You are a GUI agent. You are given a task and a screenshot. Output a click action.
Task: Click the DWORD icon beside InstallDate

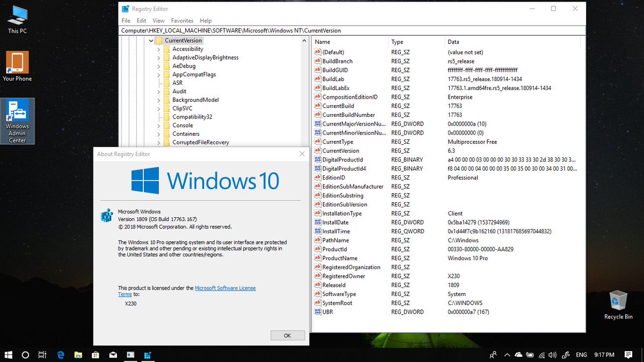point(317,222)
